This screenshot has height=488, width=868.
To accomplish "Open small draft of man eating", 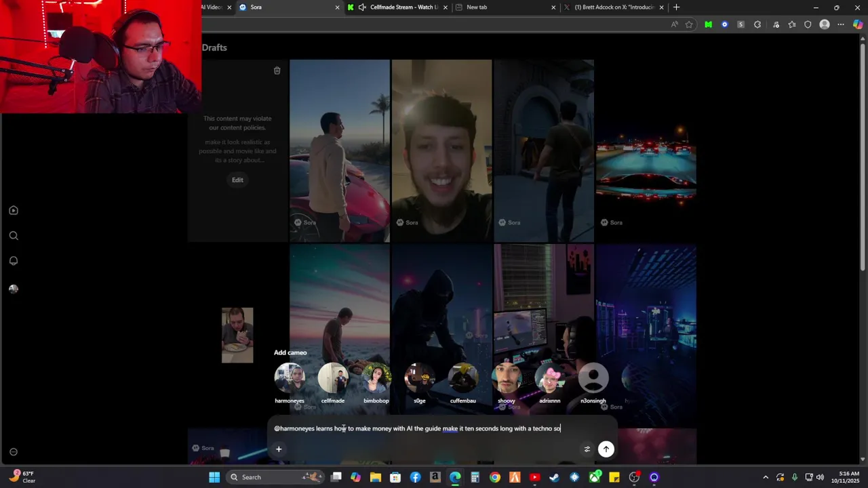I will 237,335.
